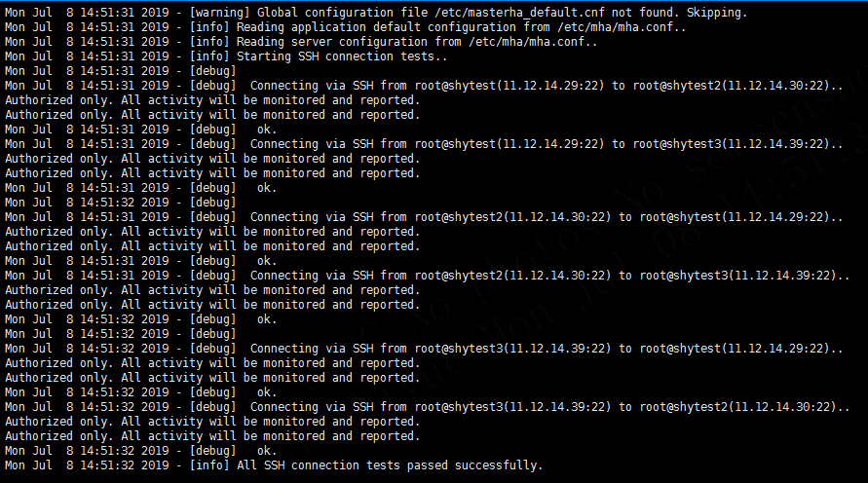Click the empty [debug] line at 14:51:32 after second ok
Viewport: 868px width, 483px height.
coord(121,202)
